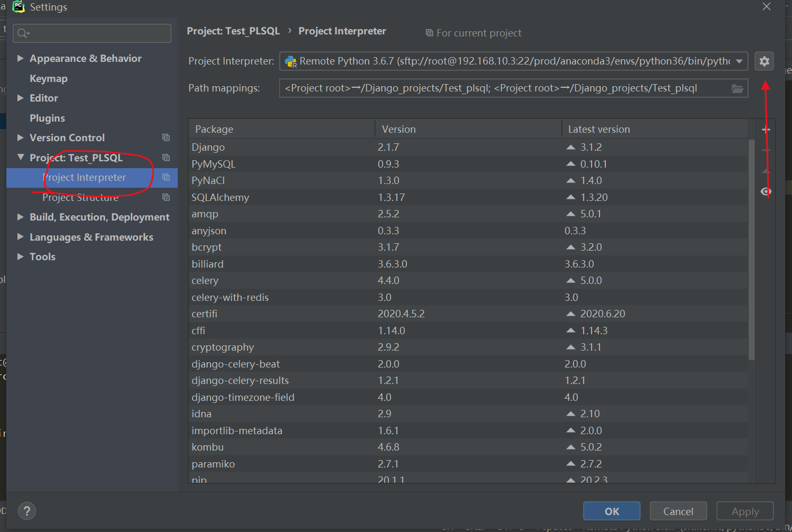Select the cffi package row
Screen dimensions: 792x532
tap(468, 331)
